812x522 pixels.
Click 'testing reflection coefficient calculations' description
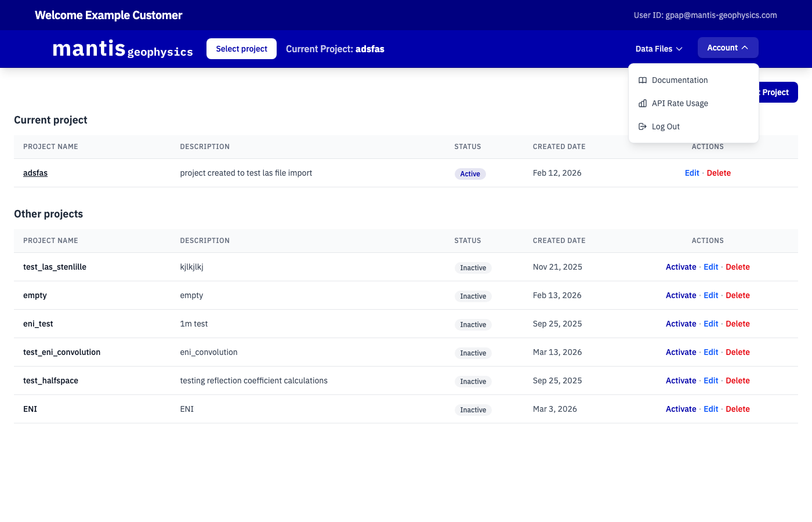253,380
